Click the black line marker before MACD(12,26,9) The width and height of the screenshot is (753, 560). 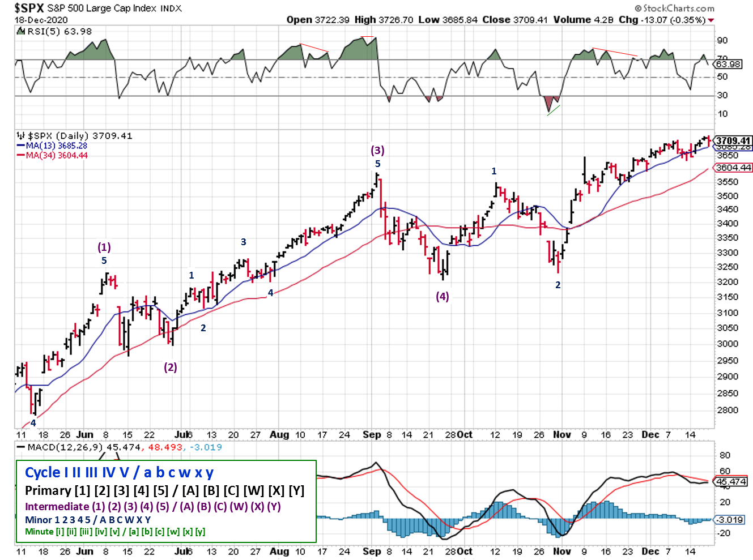(x=21, y=447)
